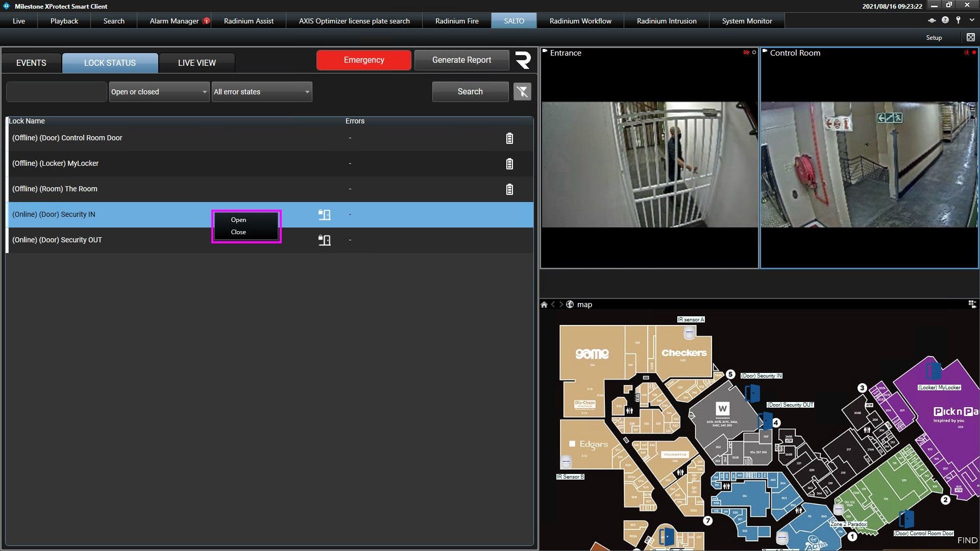Click the Radinium logo icon
980x551 pixels.
[x=523, y=60]
